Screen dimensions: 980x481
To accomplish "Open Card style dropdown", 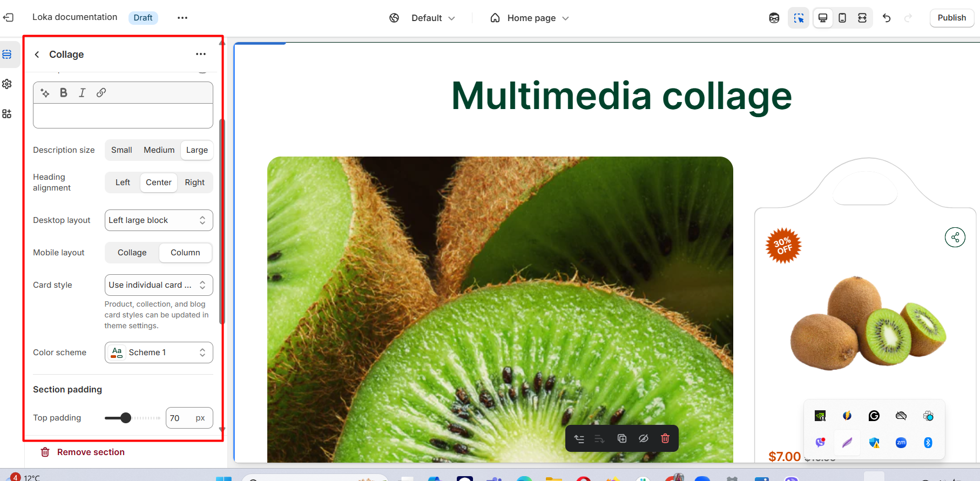I will pyautogui.click(x=159, y=285).
